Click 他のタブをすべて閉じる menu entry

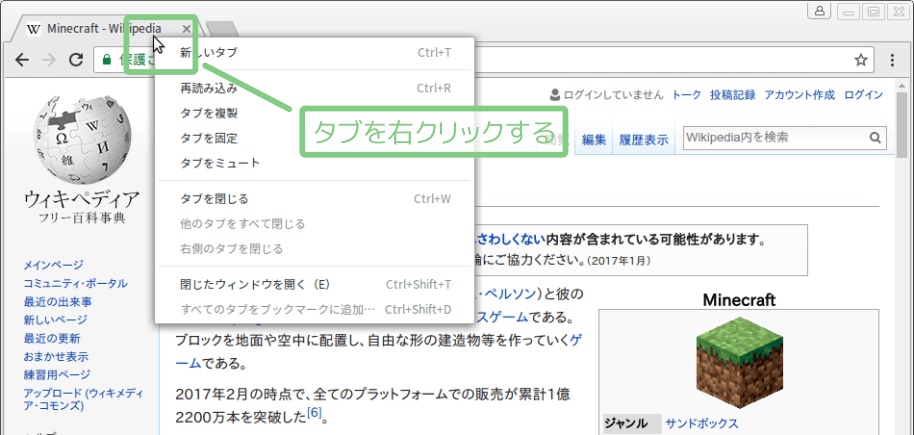point(315,224)
